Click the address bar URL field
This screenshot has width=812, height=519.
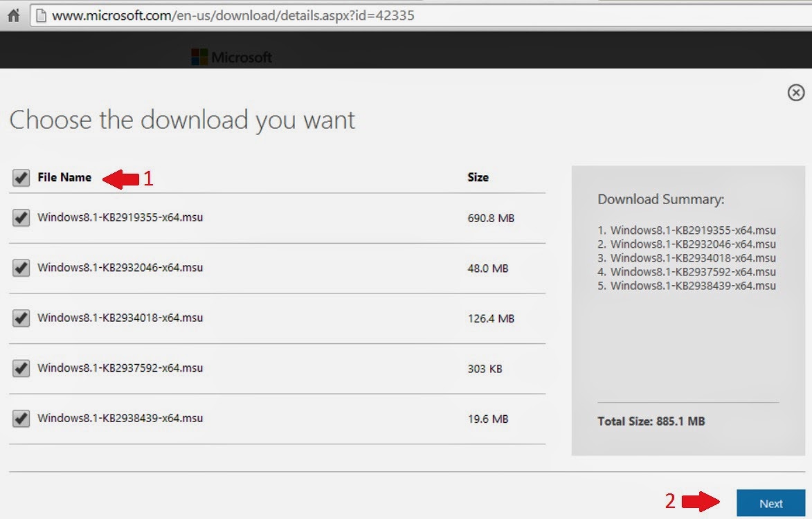click(420, 15)
